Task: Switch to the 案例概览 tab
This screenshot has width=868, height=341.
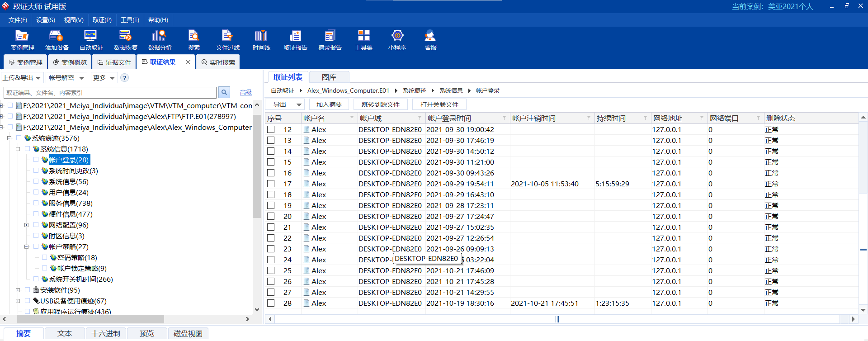Action: coord(70,62)
